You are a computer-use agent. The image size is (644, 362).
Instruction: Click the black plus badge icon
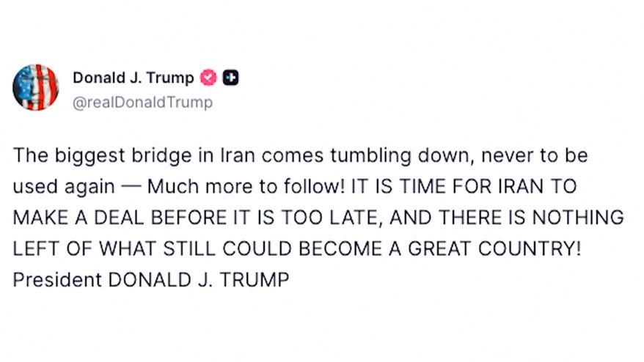point(231,78)
